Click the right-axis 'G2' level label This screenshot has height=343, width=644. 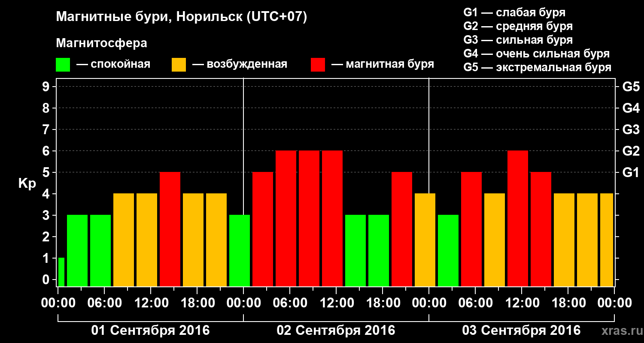tap(631, 151)
